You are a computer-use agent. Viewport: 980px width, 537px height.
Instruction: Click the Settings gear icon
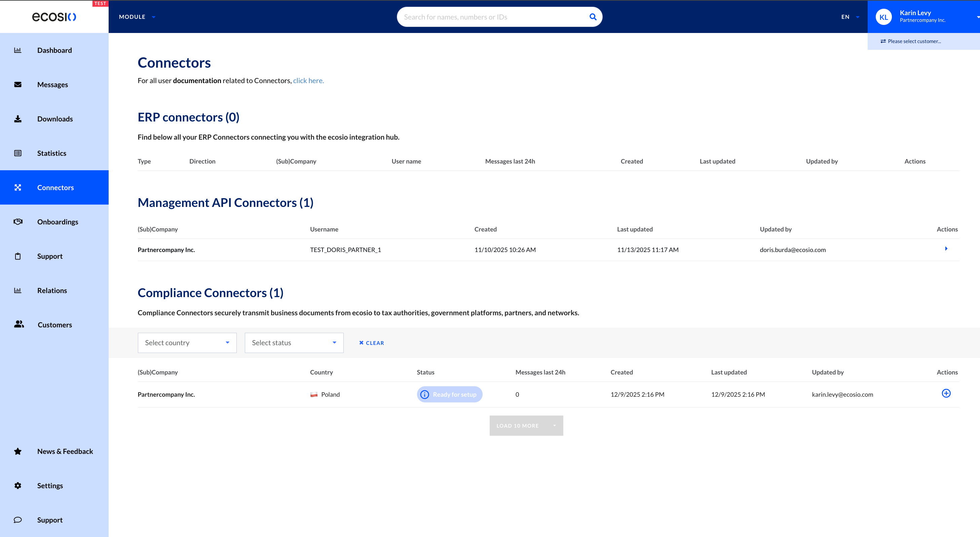(18, 486)
